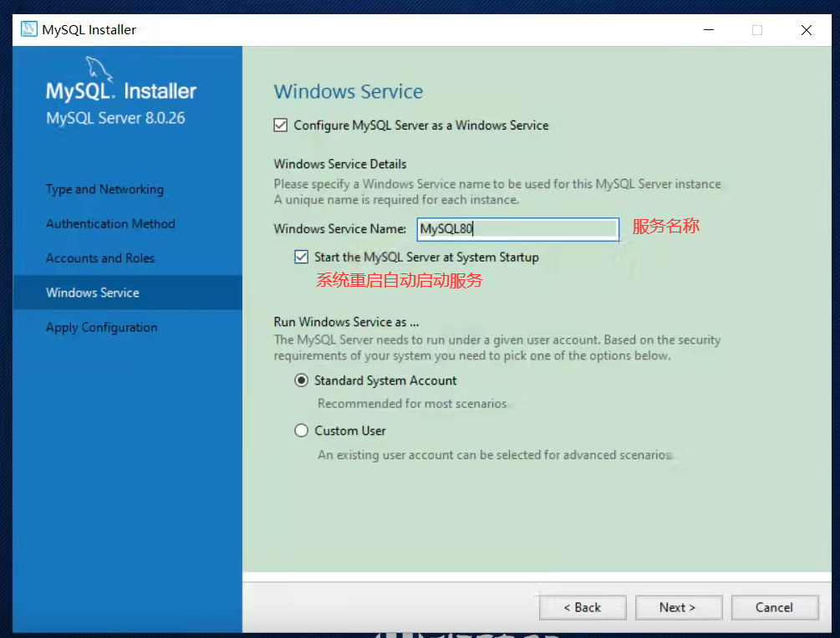Screen dimensions: 840x638
Task: Open the Authentication Method step
Action: (x=110, y=224)
